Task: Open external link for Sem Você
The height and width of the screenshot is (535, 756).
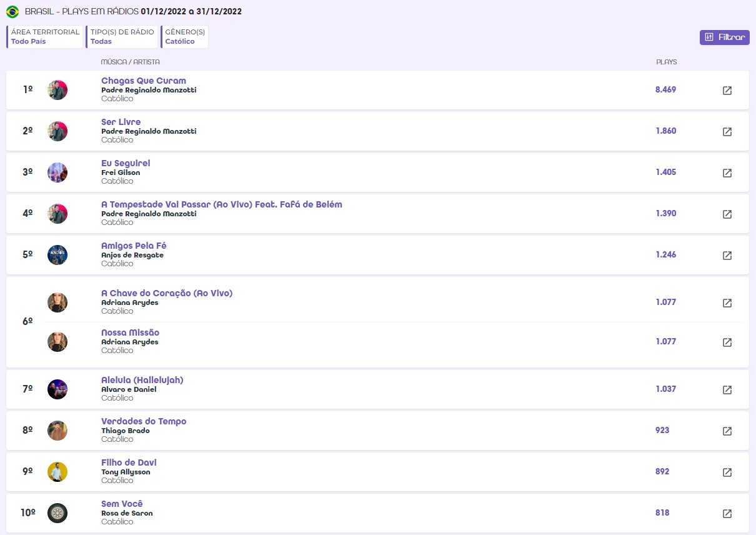Action: point(727,514)
